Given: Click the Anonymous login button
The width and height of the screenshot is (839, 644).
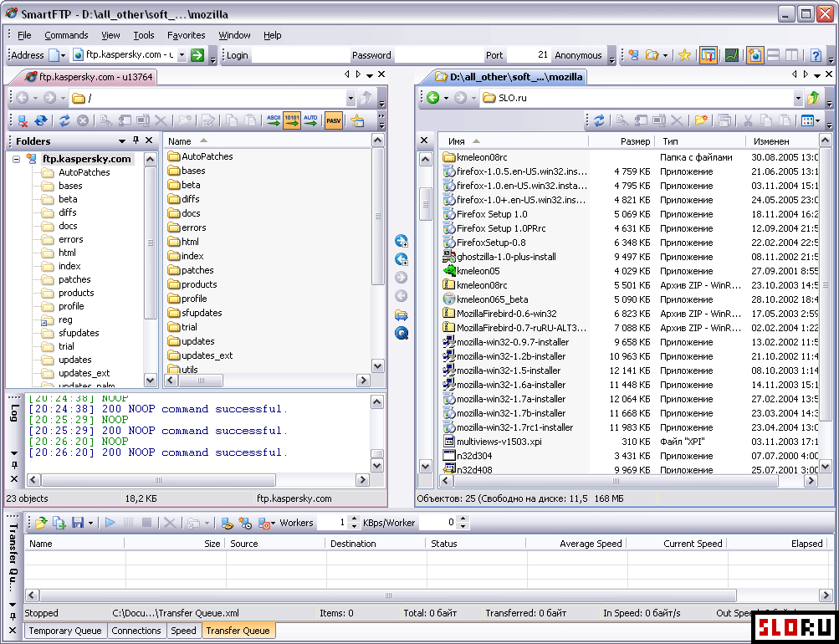Looking at the screenshot, I should [578, 55].
